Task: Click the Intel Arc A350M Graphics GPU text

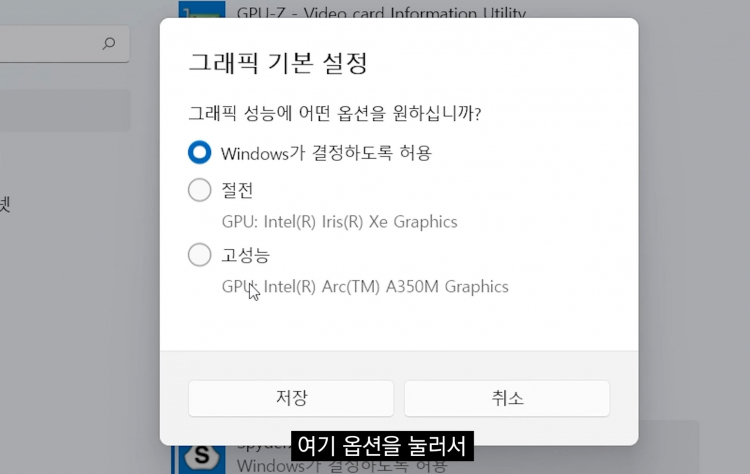Action: 364,287
